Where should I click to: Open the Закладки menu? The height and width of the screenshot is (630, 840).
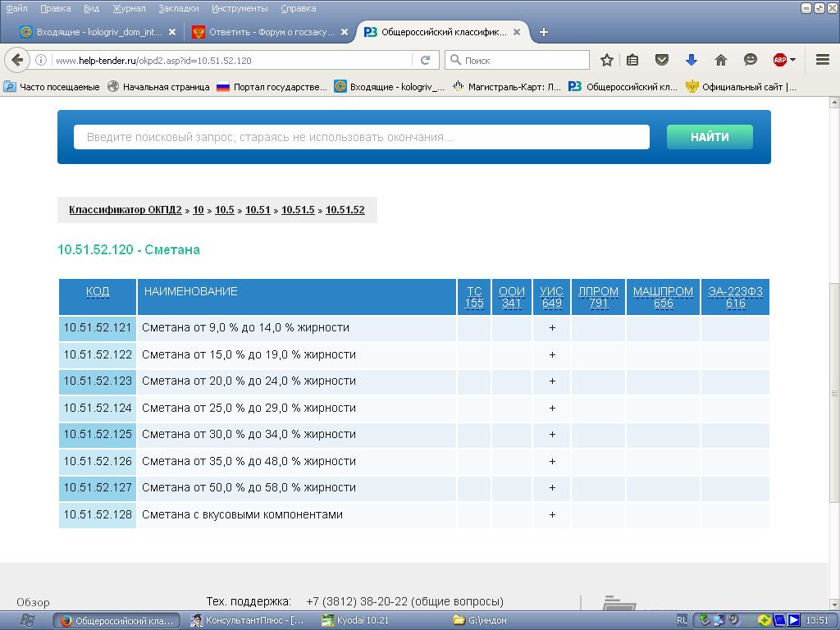(179, 8)
